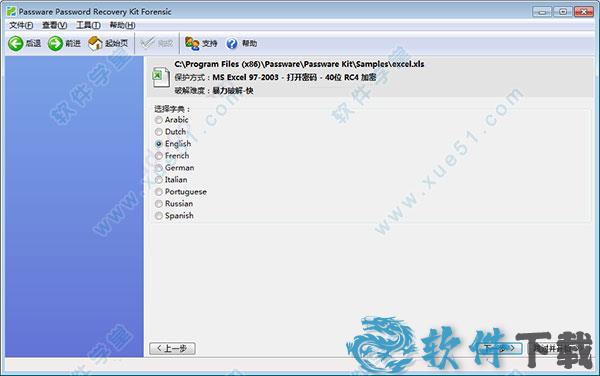600x376 pixels.
Task: Select the French dictionary radio button
Action: 159,156
